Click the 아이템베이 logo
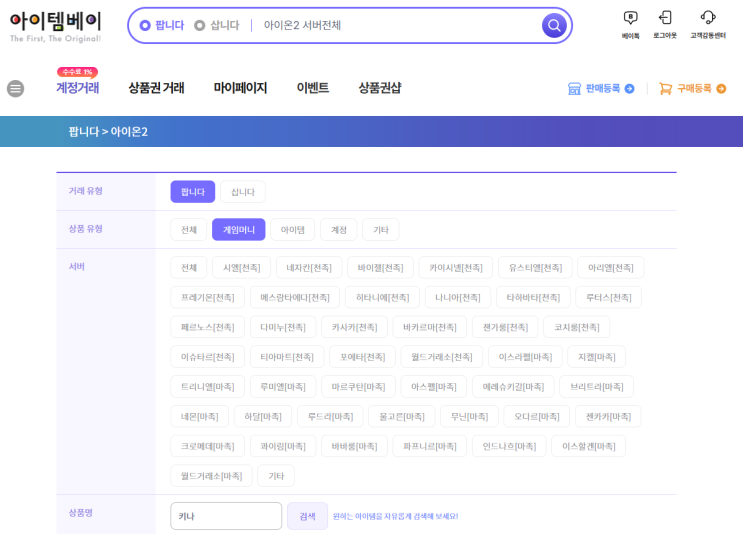This screenshot has width=743, height=534. coord(55,27)
